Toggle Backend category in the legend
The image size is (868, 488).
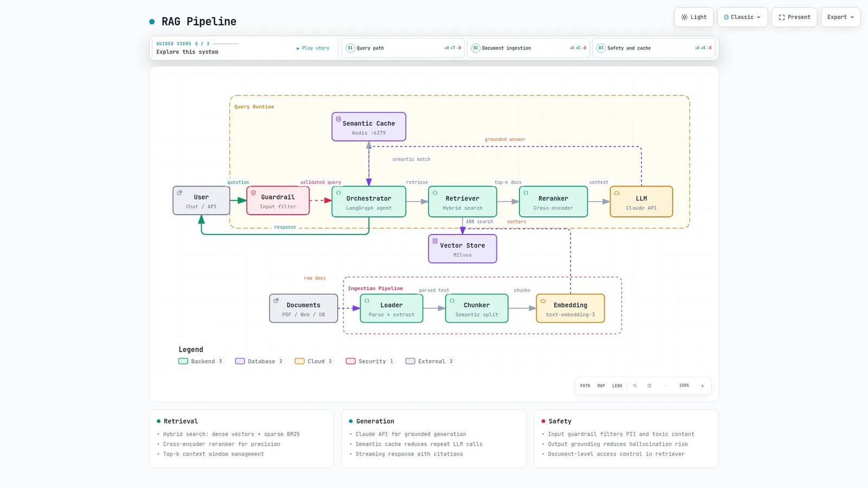(x=201, y=361)
